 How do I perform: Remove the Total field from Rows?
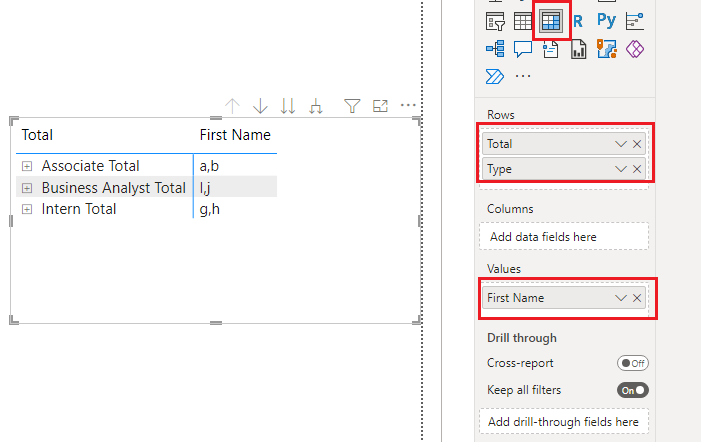point(637,144)
